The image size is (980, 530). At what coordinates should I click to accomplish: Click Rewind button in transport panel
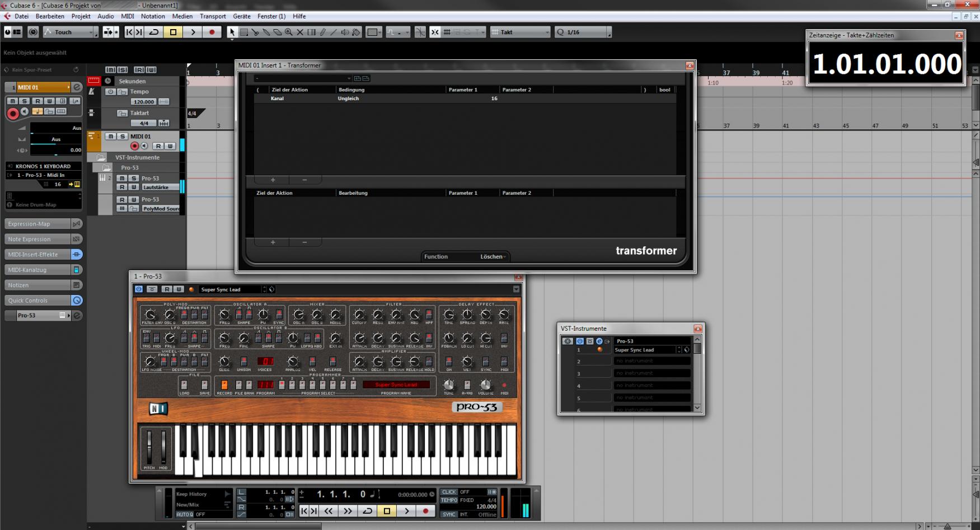pos(329,510)
